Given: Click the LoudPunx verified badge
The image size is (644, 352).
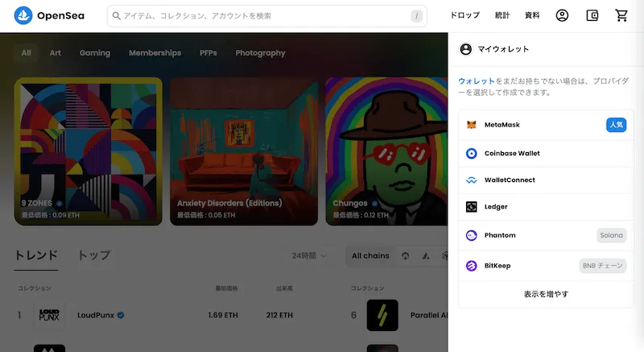Looking at the screenshot, I should coord(121,315).
